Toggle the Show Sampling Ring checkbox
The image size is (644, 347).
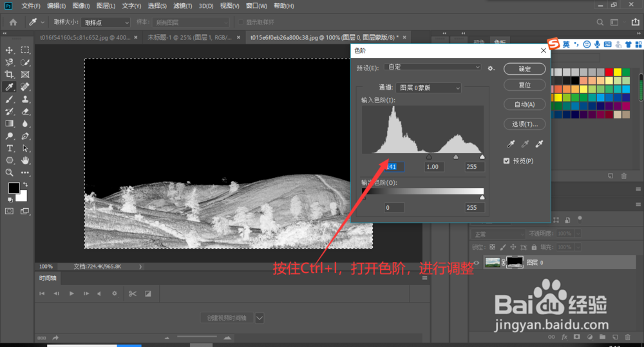point(241,22)
